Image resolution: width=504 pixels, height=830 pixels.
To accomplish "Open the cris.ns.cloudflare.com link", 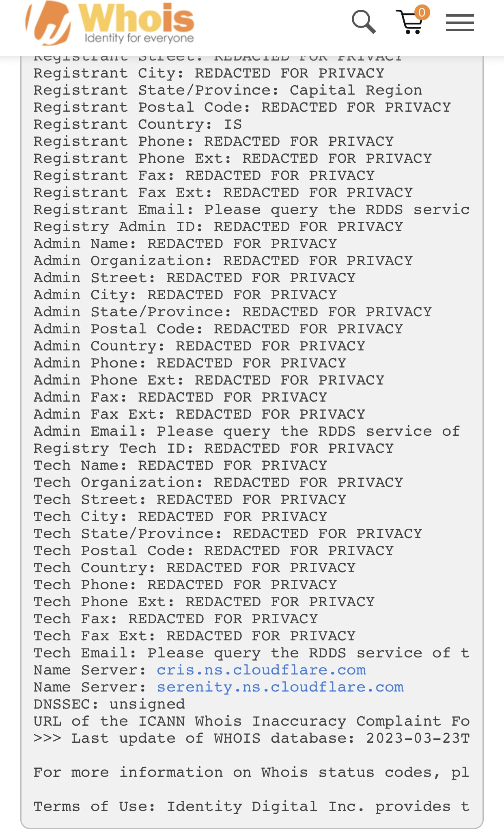I will tap(261, 670).
